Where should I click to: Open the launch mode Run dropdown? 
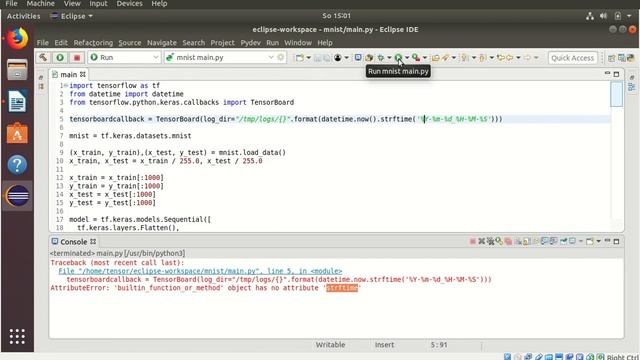124,57
